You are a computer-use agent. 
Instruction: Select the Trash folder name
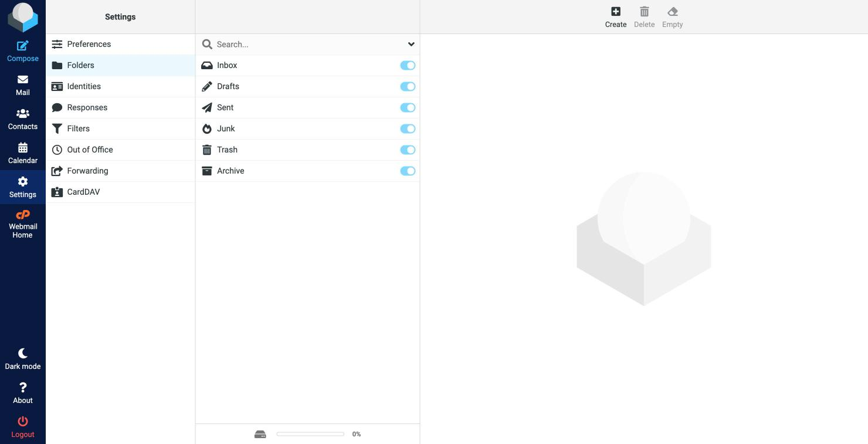[x=227, y=150]
